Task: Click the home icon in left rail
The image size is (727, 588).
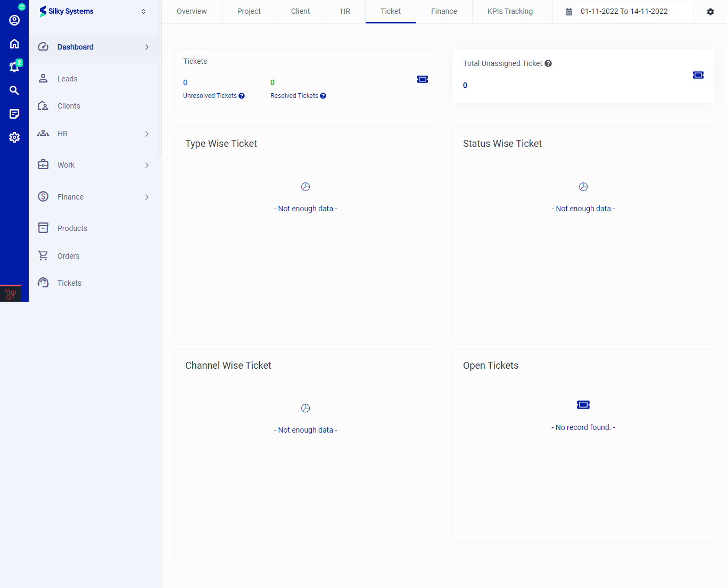Action: (x=14, y=44)
